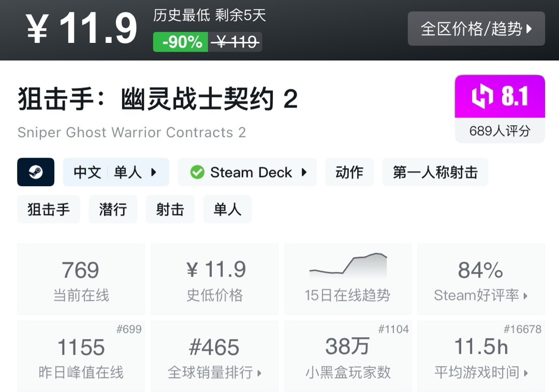Image resolution: width=559 pixels, height=392 pixels.
Task: Expand the Steam Deck compatibility details
Action: point(304,172)
